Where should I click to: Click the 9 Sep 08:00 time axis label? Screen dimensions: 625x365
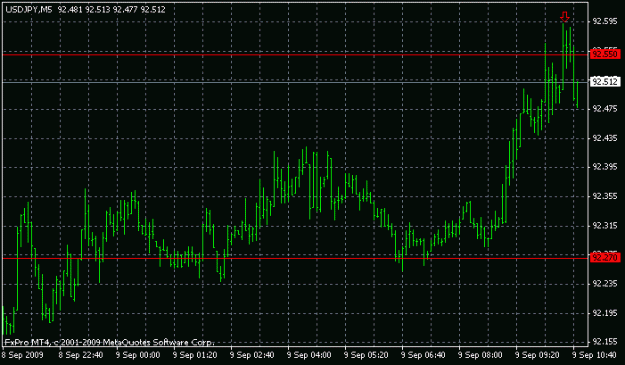(x=480, y=355)
